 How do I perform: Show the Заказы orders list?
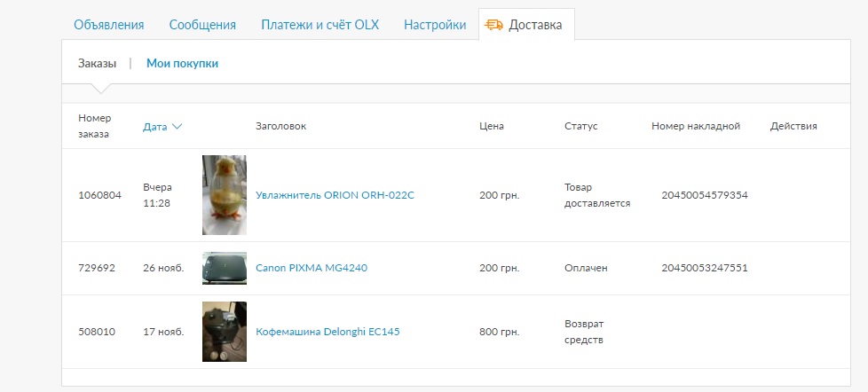point(97,63)
